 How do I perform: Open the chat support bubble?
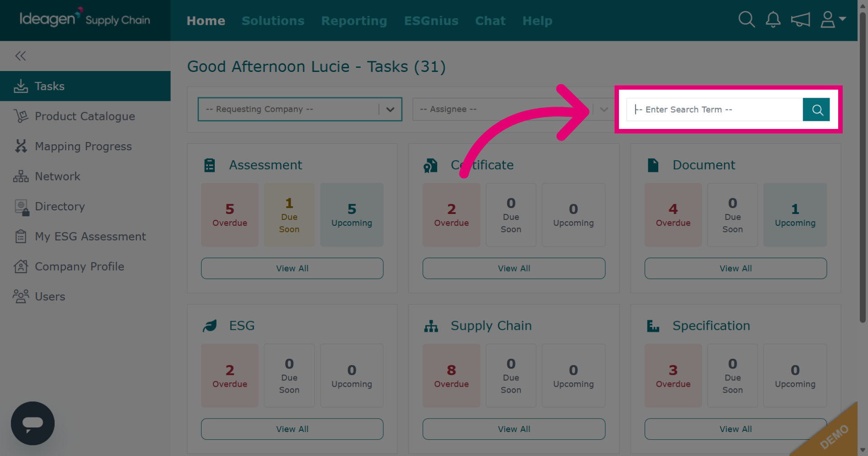coord(33,423)
